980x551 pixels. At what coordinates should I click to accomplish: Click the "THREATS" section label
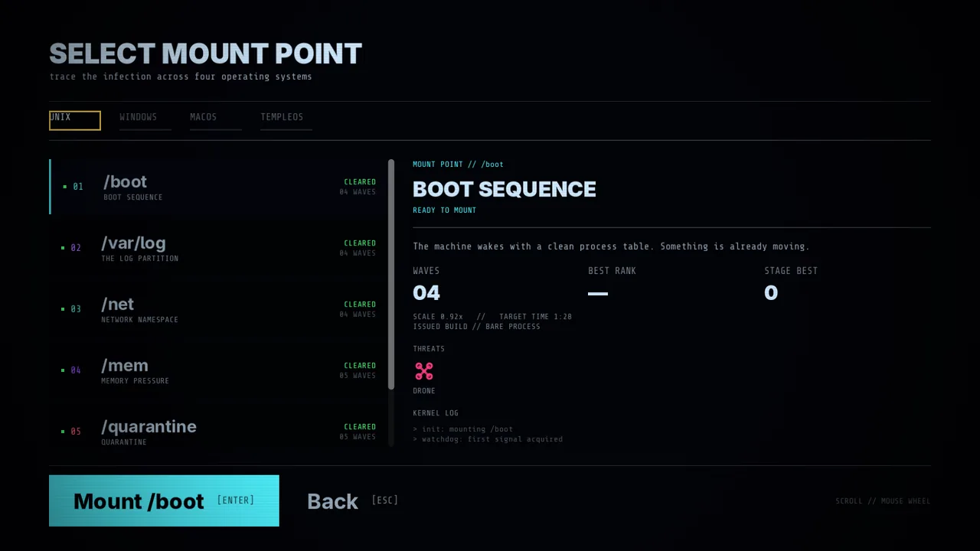point(429,349)
